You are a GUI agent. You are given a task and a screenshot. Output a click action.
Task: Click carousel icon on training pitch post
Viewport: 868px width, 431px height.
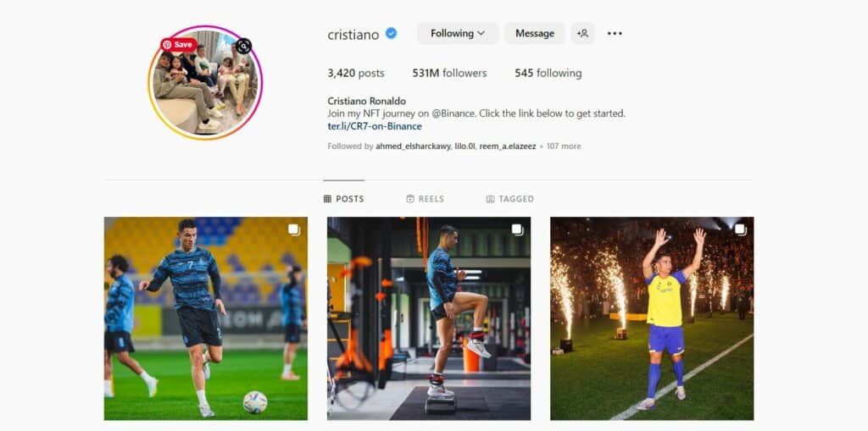(293, 229)
